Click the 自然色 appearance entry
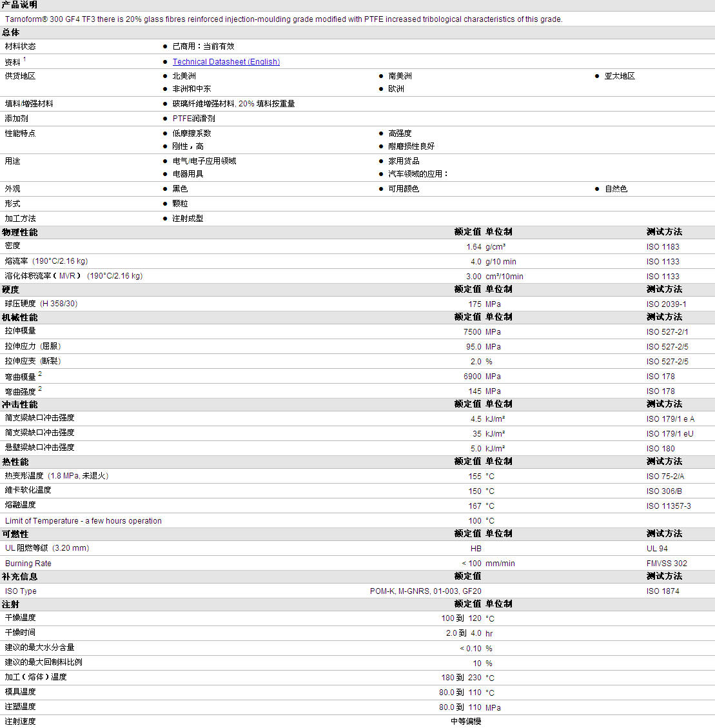Viewport: 715px width, 728px height. click(x=616, y=190)
